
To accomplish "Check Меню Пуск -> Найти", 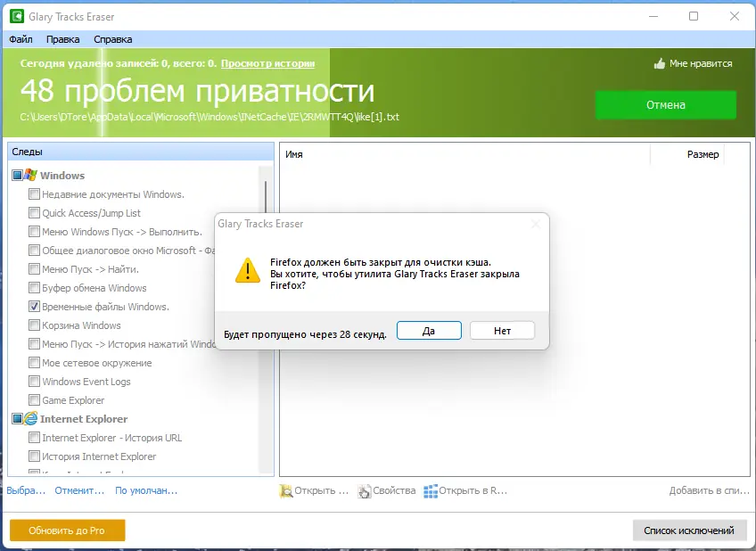I will (x=34, y=269).
